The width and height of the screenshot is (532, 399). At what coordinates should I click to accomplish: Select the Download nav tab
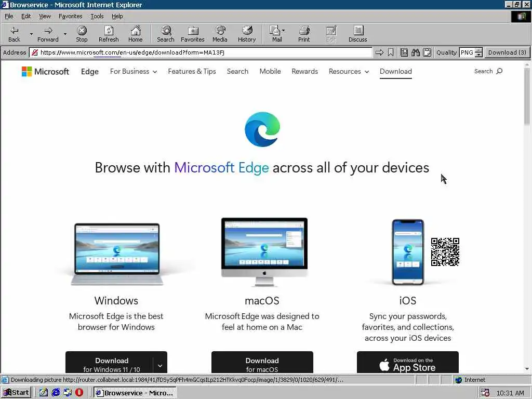point(395,72)
